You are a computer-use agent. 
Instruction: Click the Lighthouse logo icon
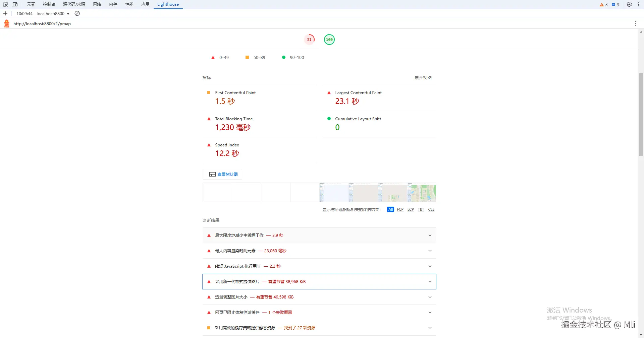pyautogui.click(x=6, y=23)
